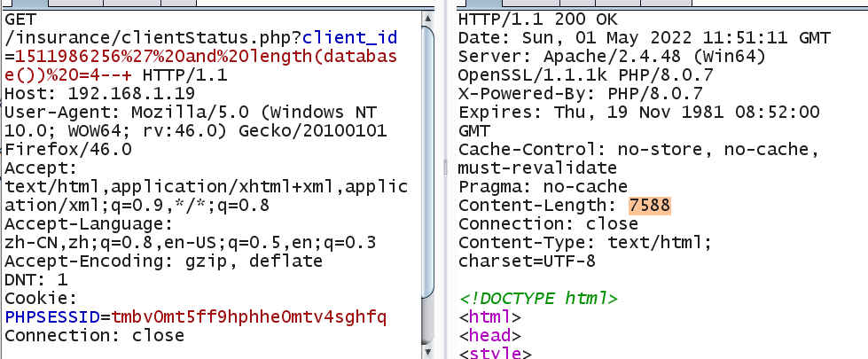
Task: Click the "X-Powered-By: PHP/8.0.7" header
Action: coord(580,93)
